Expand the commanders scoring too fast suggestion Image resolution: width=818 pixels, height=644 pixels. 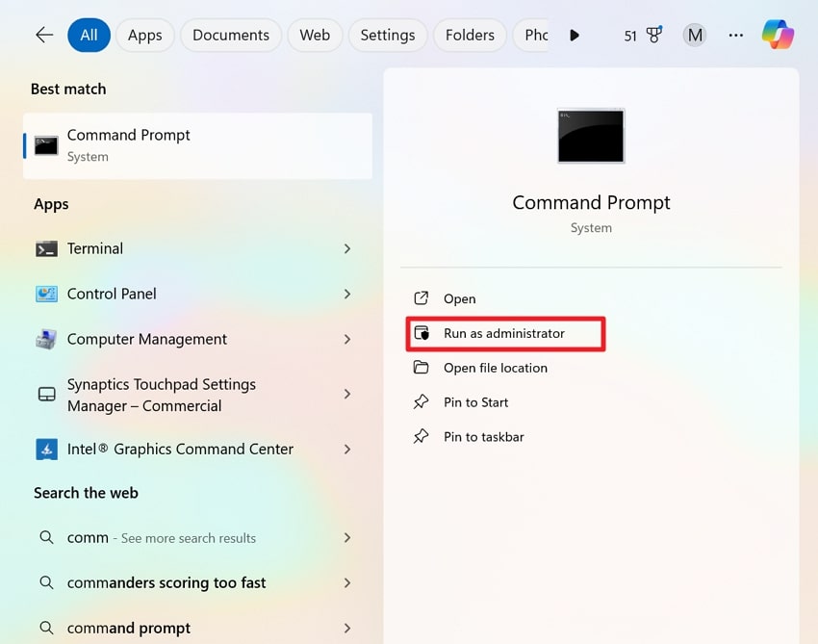click(x=346, y=582)
